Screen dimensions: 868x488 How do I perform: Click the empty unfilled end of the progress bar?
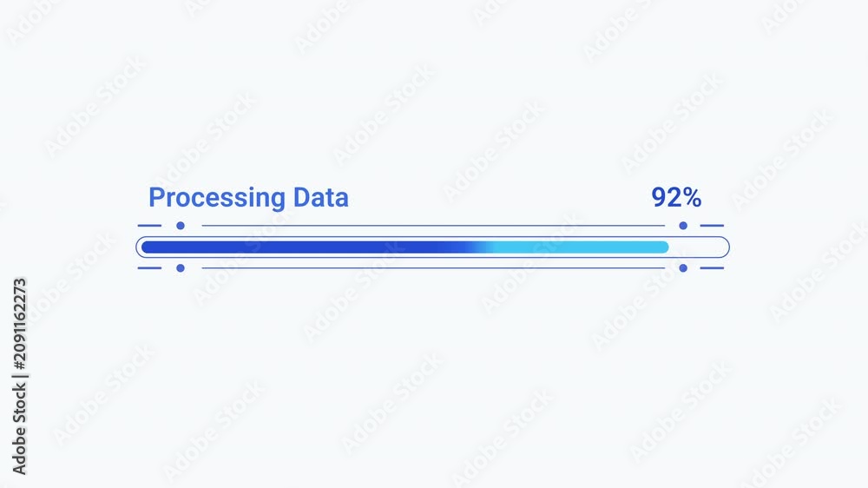(x=698, y=247)
